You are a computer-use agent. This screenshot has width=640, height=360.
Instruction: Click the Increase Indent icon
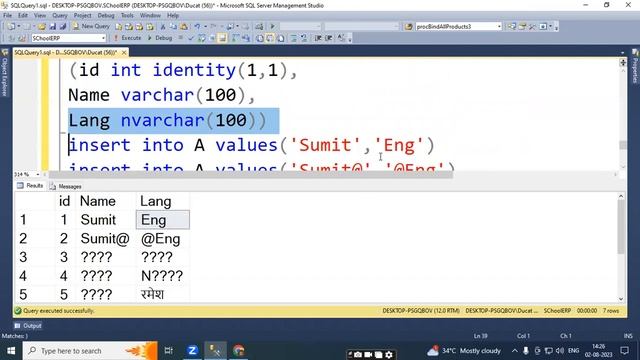(329, 38)
